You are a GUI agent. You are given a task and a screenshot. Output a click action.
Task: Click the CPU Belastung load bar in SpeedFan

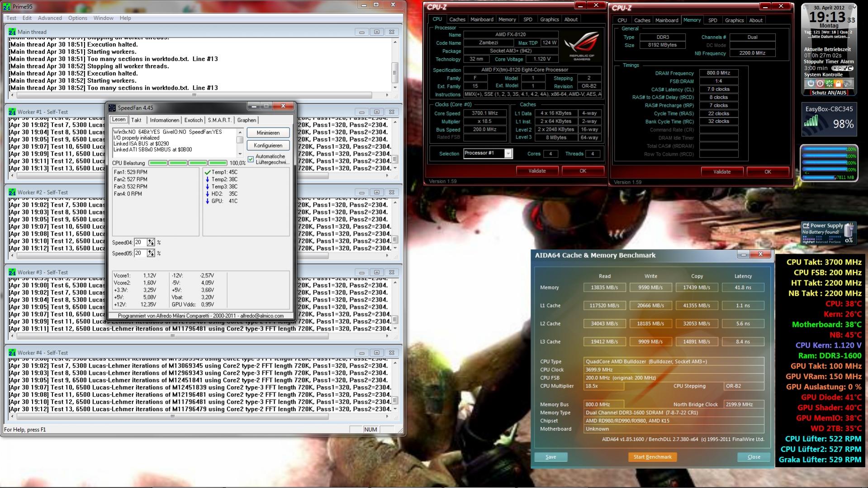(x=188, y=163)
